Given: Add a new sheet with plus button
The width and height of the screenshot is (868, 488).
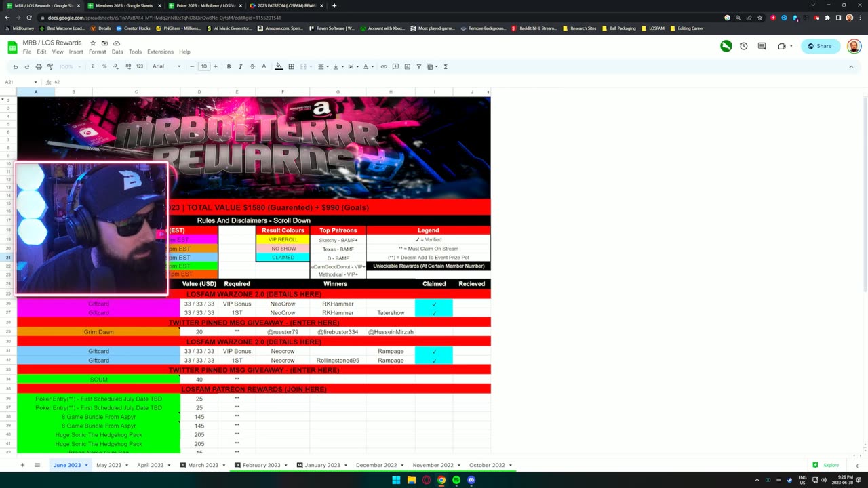Looking at the screenshot, I should (22, 465).
